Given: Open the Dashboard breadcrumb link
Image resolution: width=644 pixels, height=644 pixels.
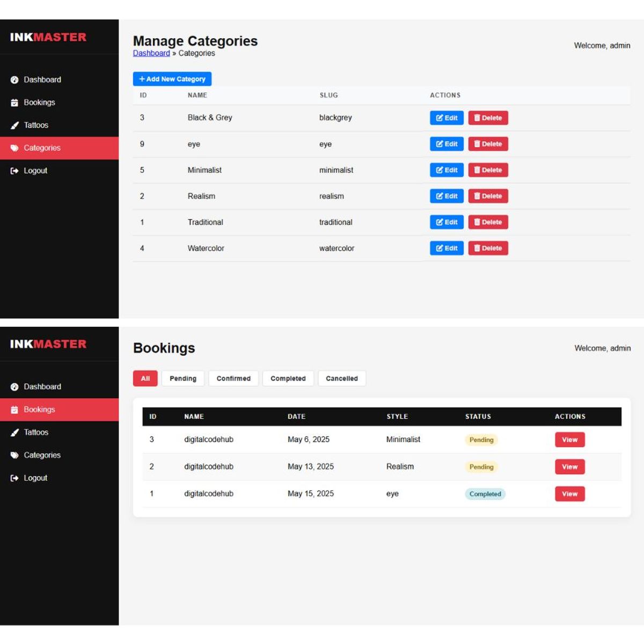Looking at the screenshot, I should tap(151, 53).
